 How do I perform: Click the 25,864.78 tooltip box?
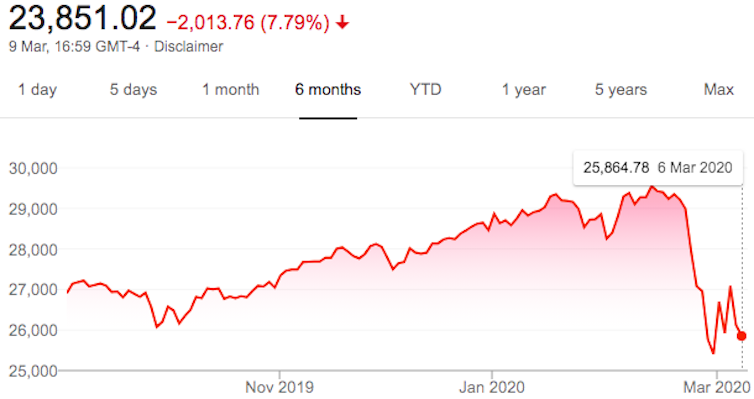[658, 168]
